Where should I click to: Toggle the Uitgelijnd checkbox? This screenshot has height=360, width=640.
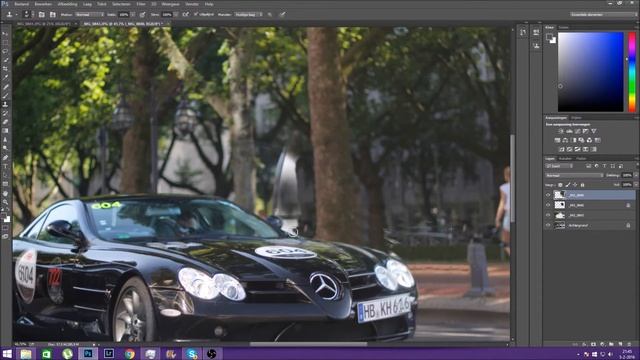coord(196,14)
